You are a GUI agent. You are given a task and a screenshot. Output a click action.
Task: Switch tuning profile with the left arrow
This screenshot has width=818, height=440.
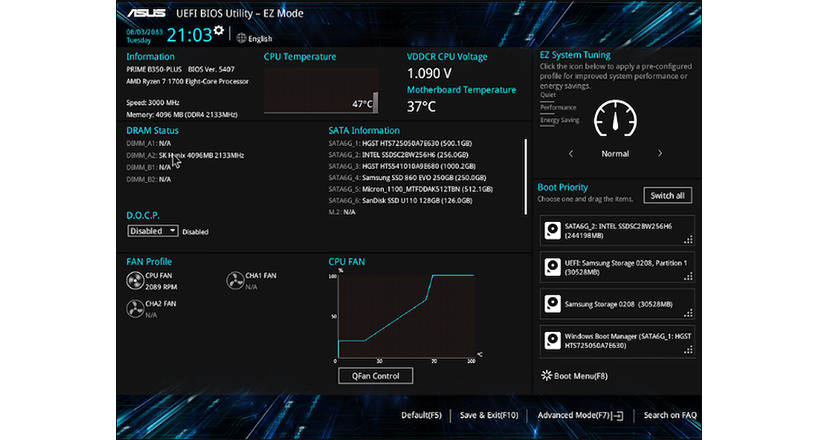point(571,153)
